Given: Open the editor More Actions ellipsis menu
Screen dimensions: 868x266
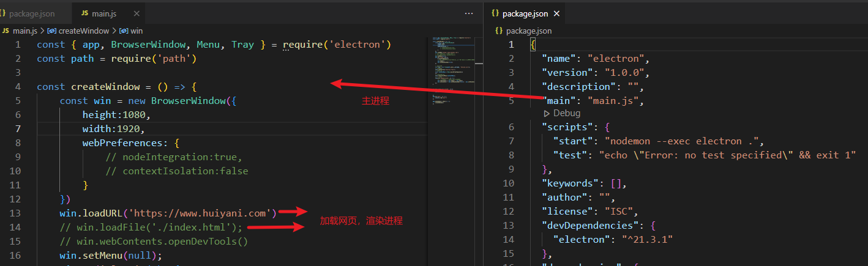Looking at the screenshot, I should pos(469,13).
